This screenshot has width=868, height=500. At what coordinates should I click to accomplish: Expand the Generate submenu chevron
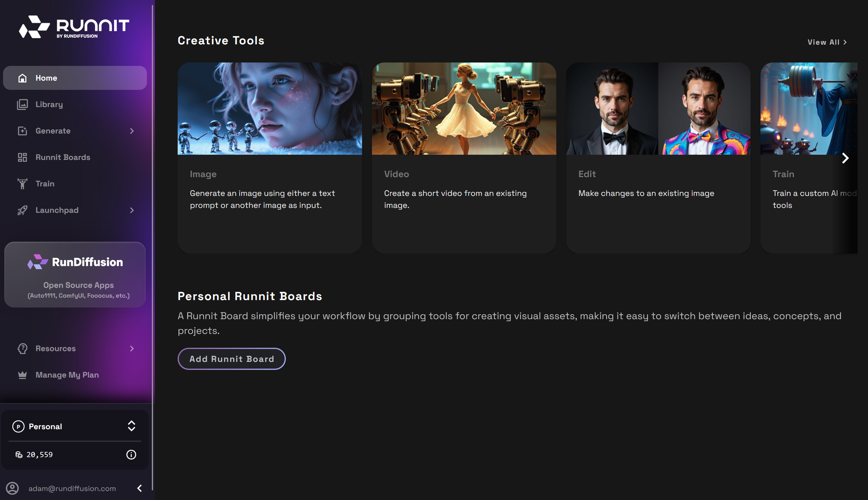click(132, 131)
